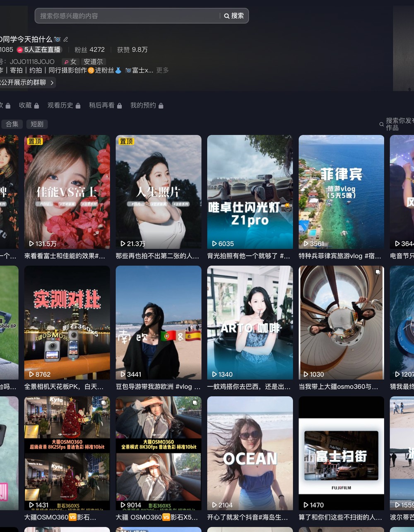Open caption 那些再也拍不出第二张的人
Viewport: 414px width, 532px height.
click(x=158, y=256)
